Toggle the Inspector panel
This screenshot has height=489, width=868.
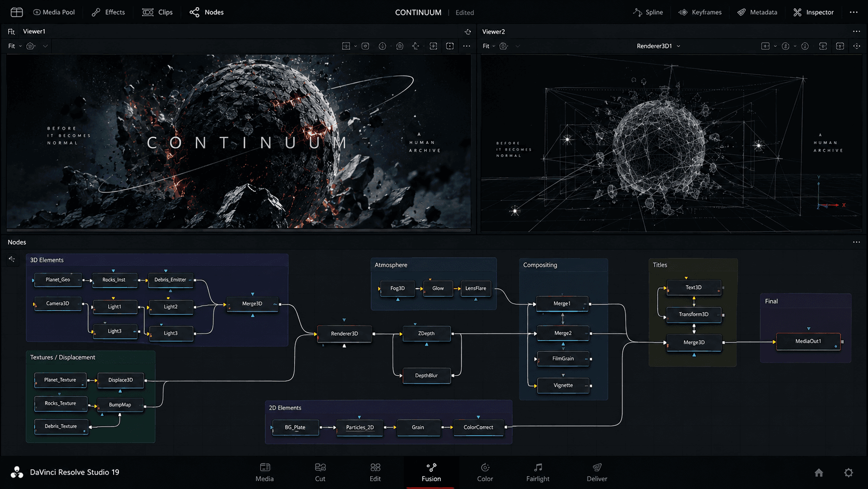[813, 12]
